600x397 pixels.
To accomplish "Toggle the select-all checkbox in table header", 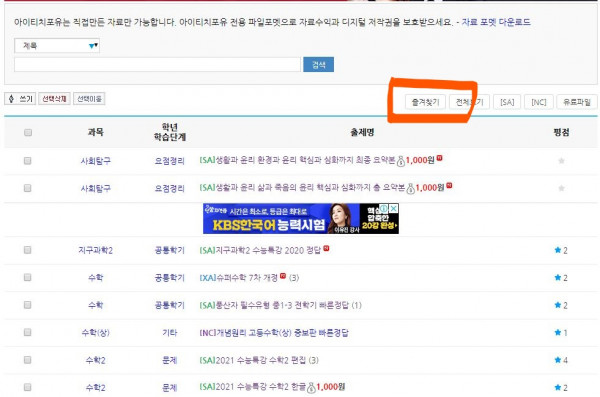I will (28, 132).
